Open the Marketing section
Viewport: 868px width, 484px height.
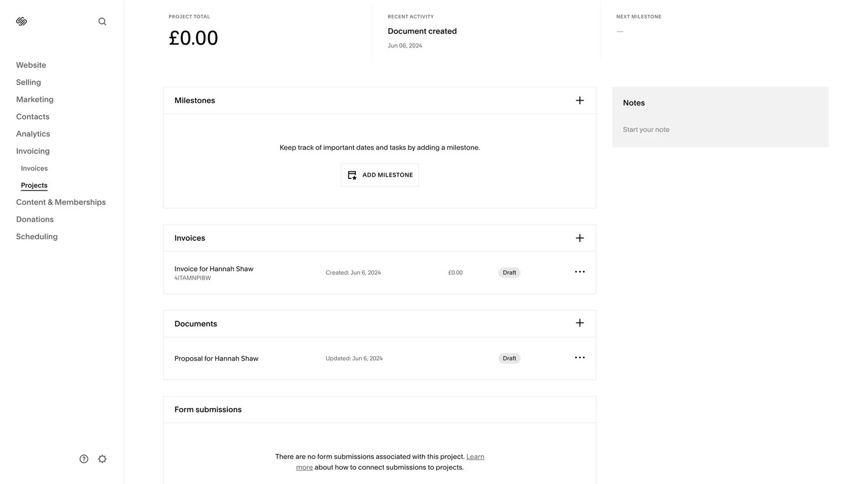click(35, 100)
